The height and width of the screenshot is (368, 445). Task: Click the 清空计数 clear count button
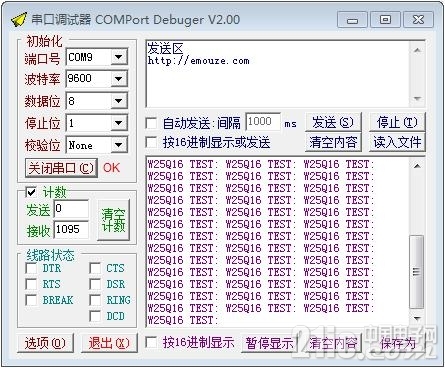(113, 219)
